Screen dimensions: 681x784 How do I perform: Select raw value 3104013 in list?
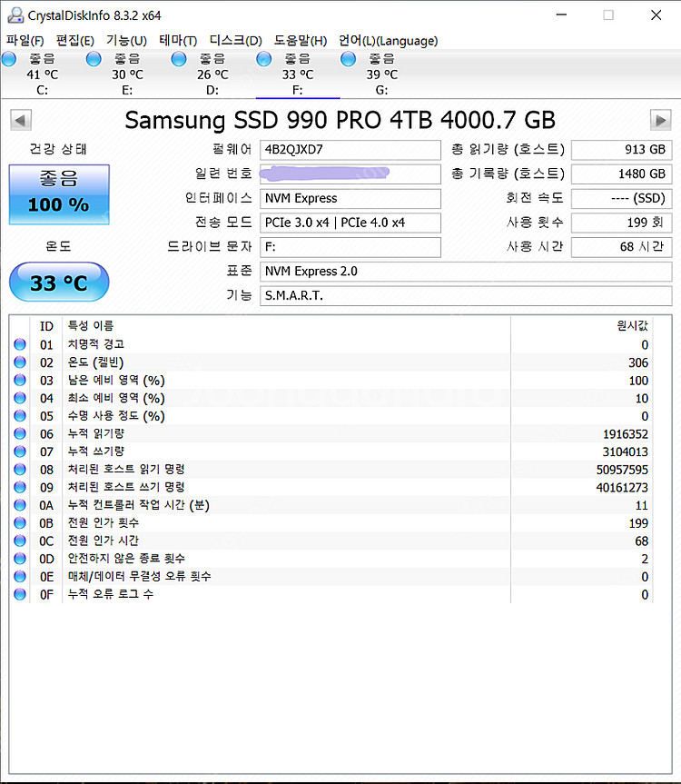pyautogui.click(x=625, y=452)
